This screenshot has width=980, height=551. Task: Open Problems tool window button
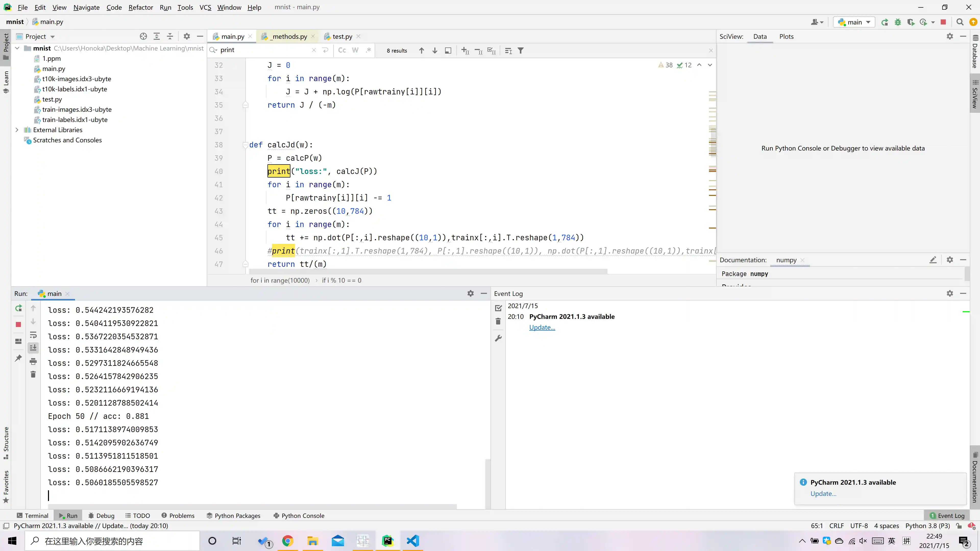(x=178, y=516)
